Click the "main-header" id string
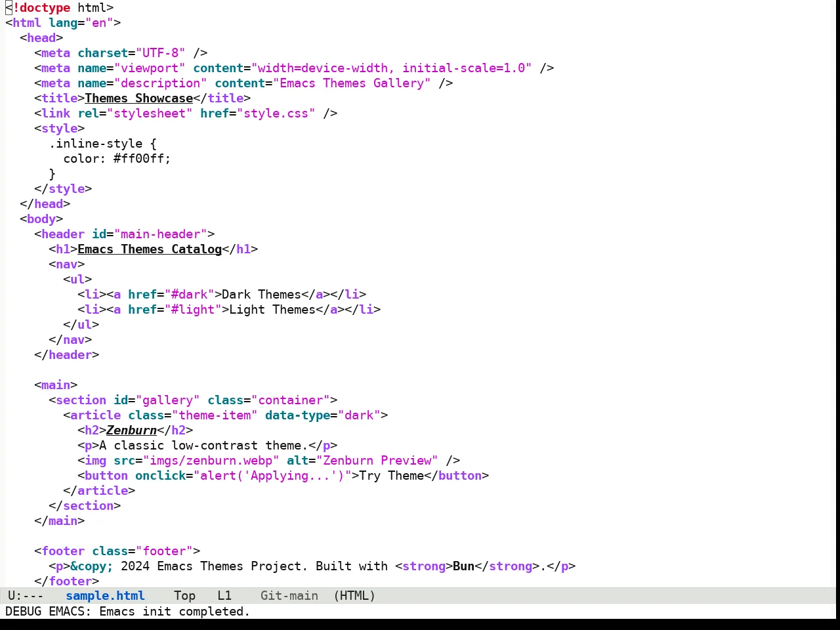Image resolution: width=840 pixels, height=630 pixels. click(x=161, y=234)
